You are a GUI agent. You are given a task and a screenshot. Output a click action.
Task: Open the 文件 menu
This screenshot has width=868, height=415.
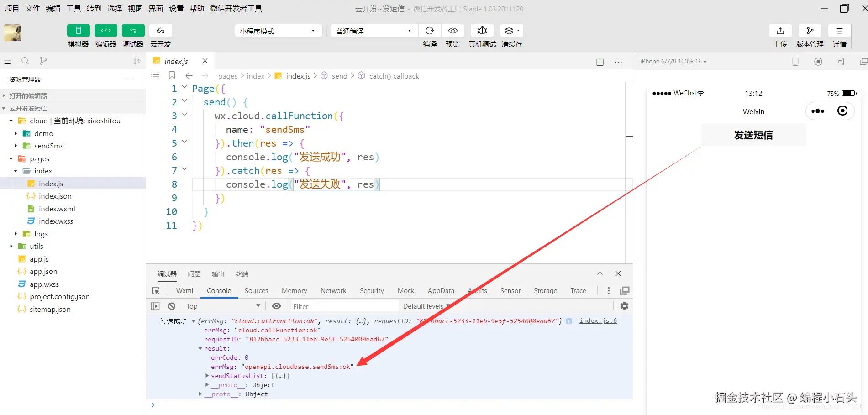coord(32,8)
